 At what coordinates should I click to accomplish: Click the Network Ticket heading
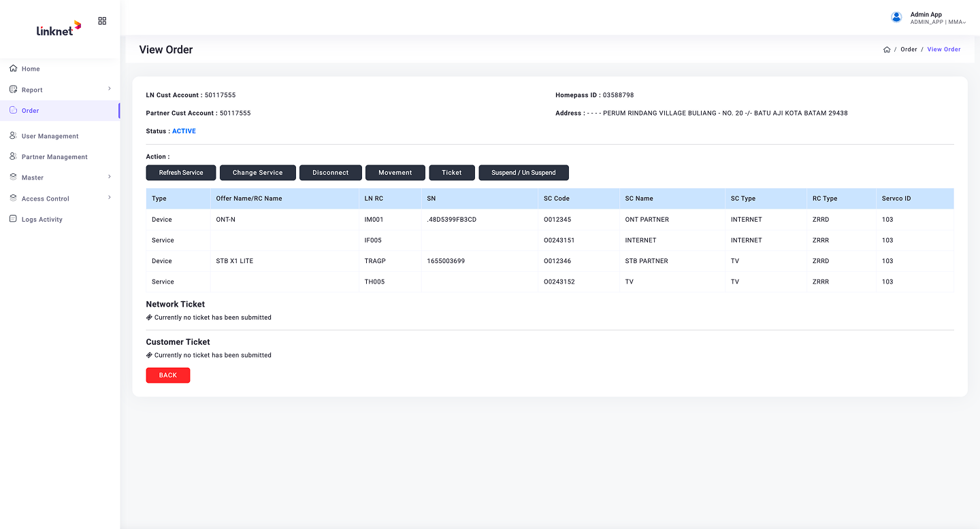176,304
